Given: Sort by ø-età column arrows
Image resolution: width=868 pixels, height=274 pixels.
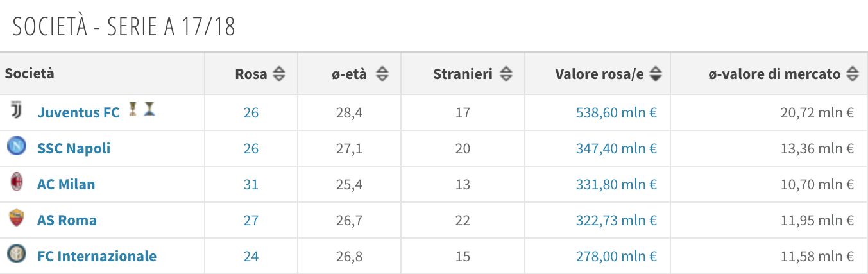Looking at the screenshot, I should pyautogui.click(x=382, y=74).
